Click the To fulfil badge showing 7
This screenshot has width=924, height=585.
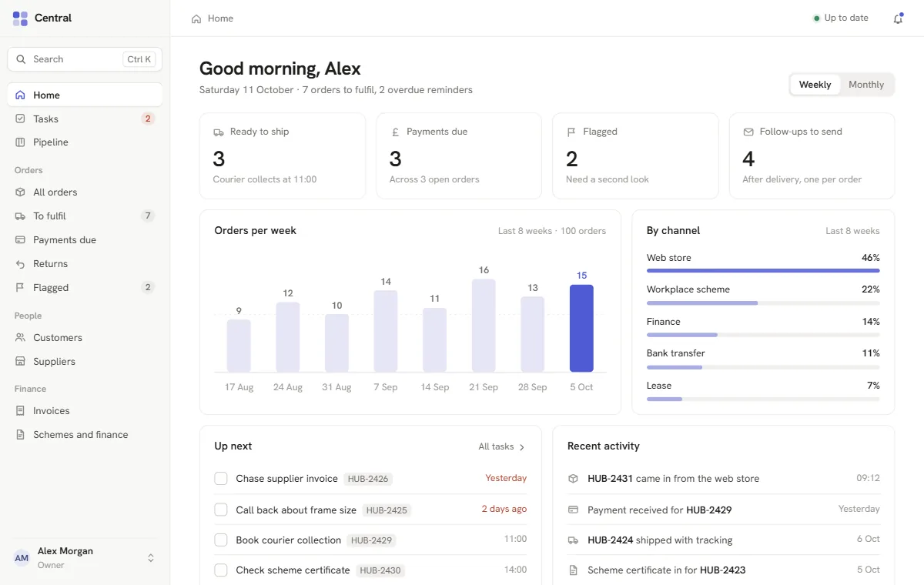coord(148,216)
